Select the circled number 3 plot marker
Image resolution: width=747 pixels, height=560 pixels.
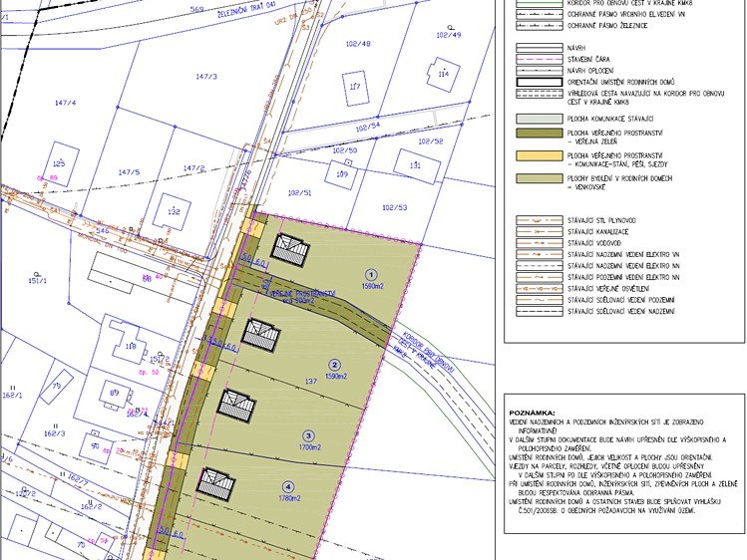coord(308,435)
